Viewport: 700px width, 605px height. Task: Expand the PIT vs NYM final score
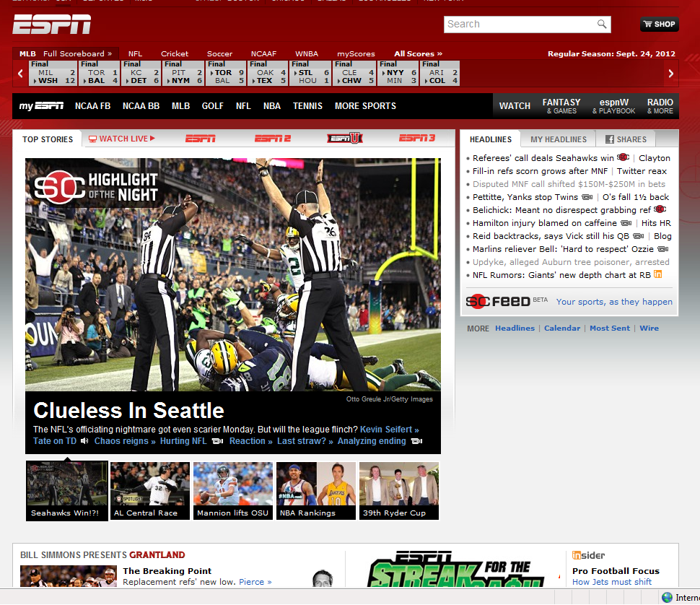pyautogui.click(x=183, y=73)
